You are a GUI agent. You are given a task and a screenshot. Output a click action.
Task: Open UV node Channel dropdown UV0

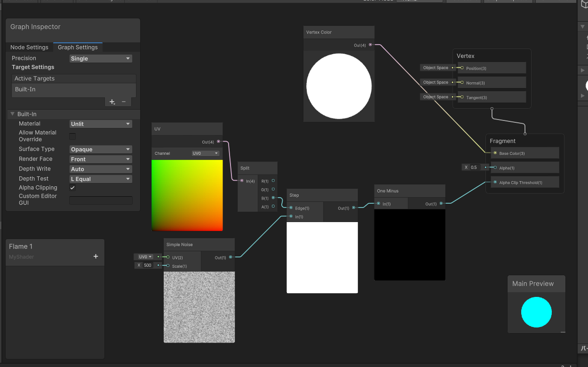(x=206, y=153)
